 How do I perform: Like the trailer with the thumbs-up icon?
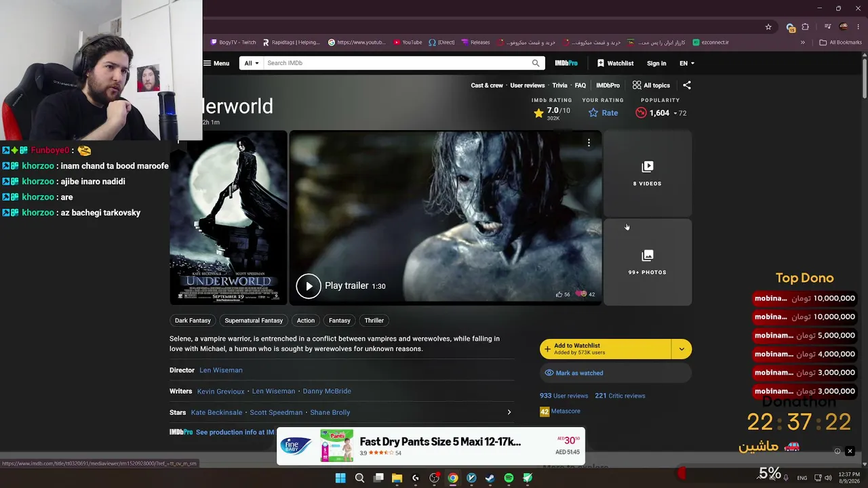(559, 294)
